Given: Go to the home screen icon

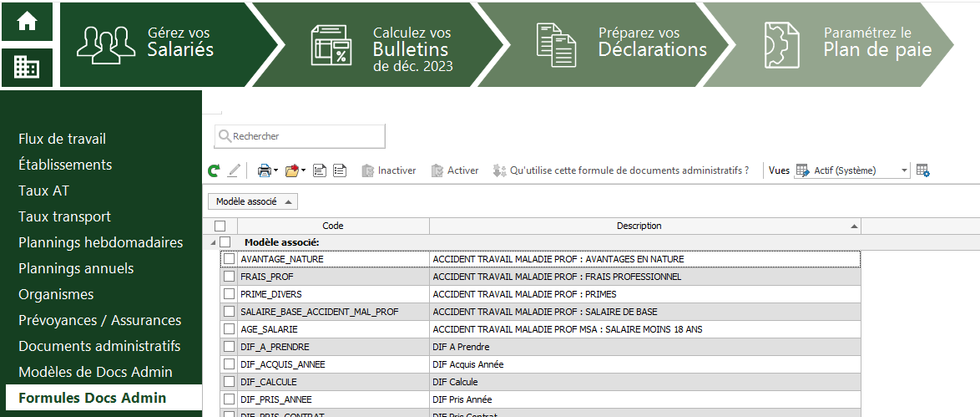Looking at the screenshot, I should click(27, 22).
